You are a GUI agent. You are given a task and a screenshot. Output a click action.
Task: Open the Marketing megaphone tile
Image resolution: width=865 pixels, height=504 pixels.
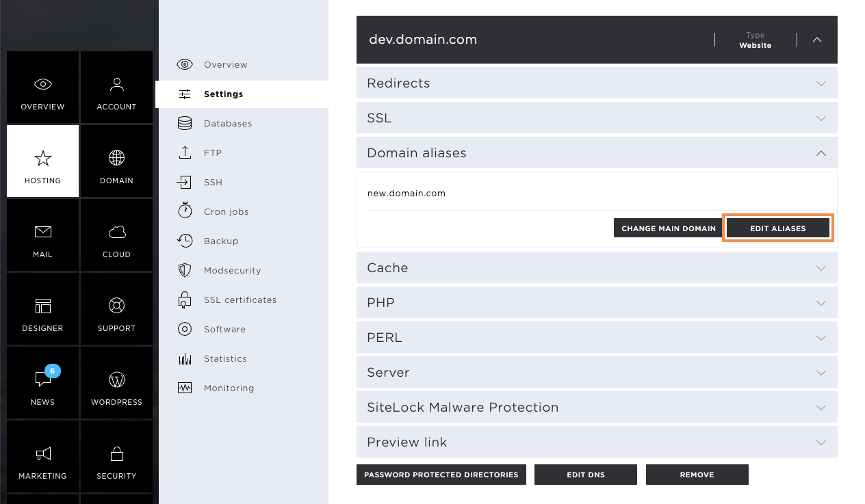click(42, 457)
